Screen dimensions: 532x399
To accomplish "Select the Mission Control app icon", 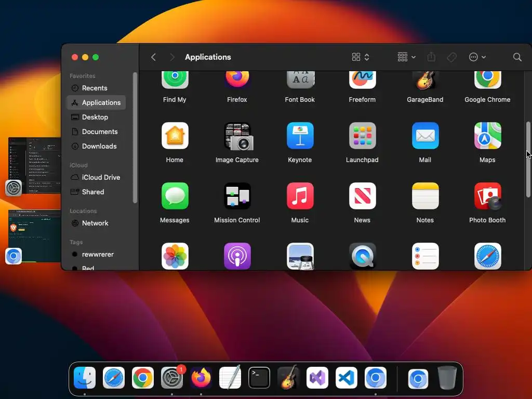I will (x=237, y=196).
